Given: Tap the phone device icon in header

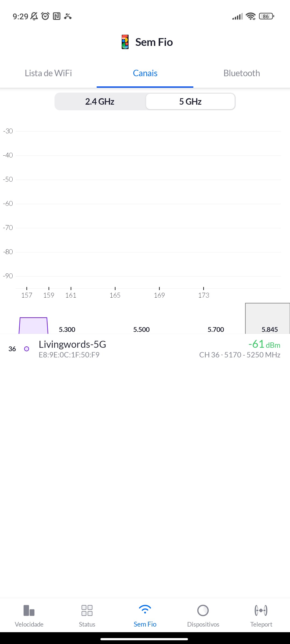Looking at the screenshot, I should (x=125, y=42).
